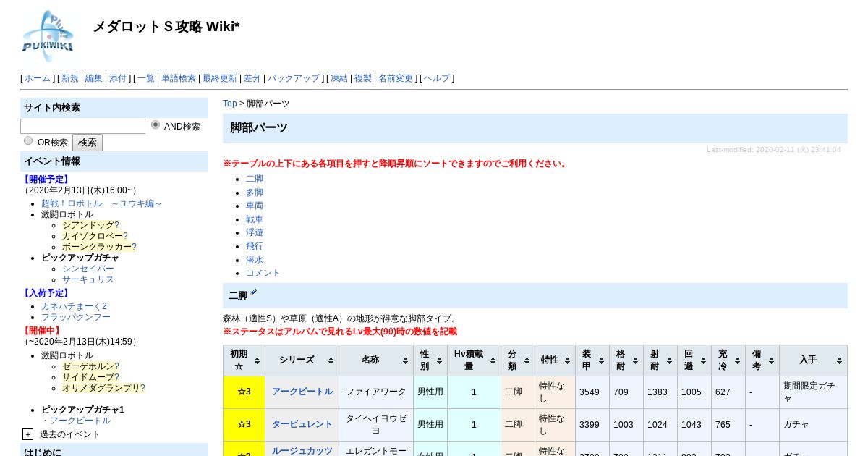Screen dimensions: 868x456
Task: Open アークビートル link in sidebar gacha list
Action: [80, 421]
